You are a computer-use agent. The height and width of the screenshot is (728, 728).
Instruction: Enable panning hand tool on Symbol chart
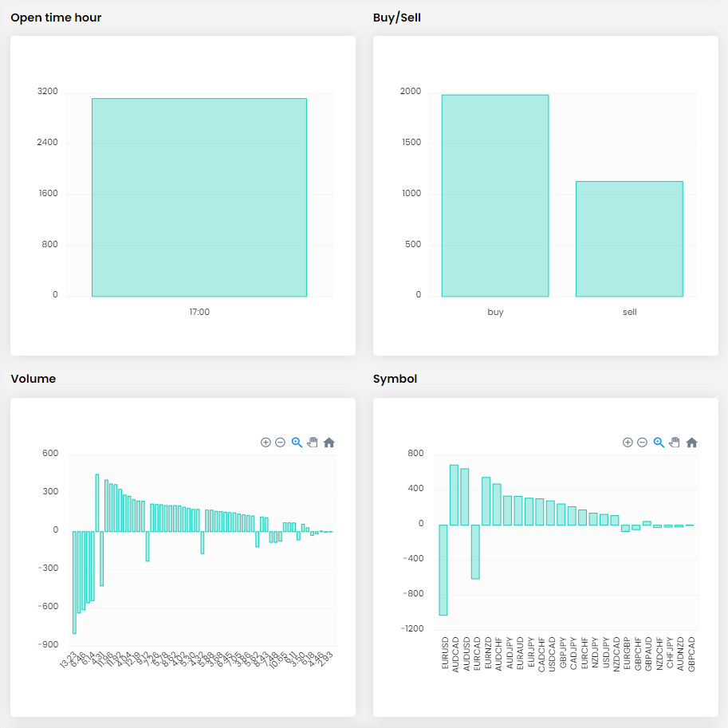[x=675, y=443]
